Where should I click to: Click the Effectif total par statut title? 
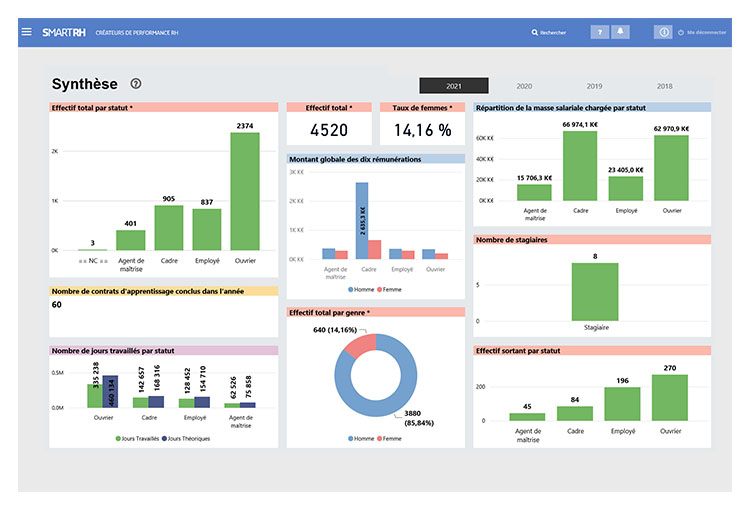(x=92, y=108)
